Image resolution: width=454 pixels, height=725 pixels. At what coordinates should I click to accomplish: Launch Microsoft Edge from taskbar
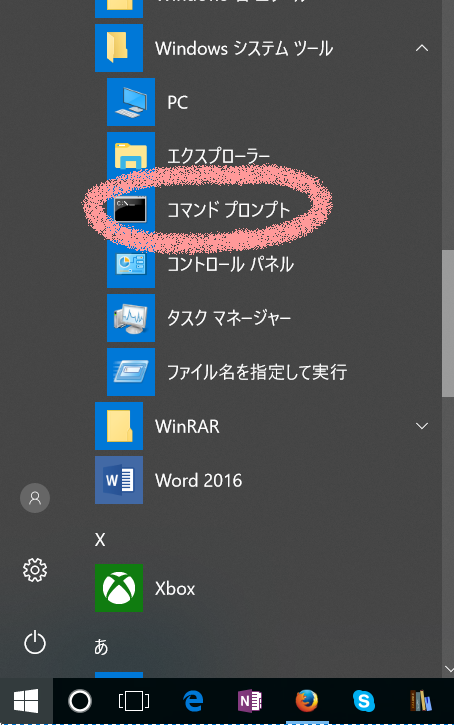[x=193, y=701]
